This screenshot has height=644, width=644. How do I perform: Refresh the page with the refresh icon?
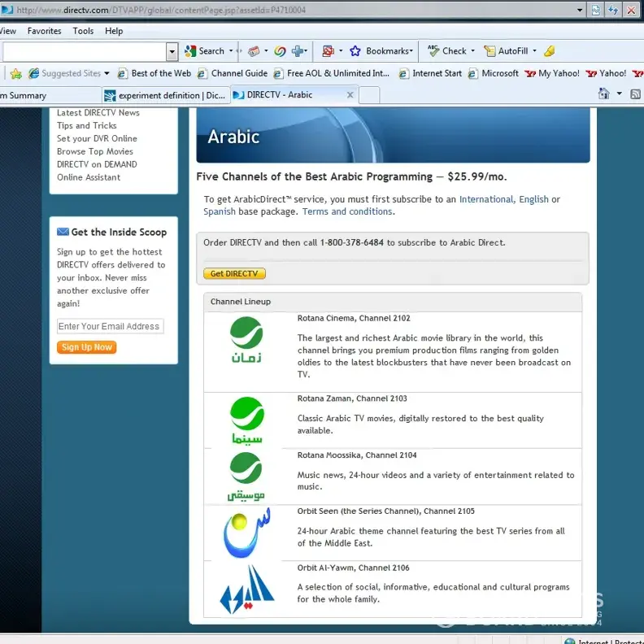tap(613, 10)
